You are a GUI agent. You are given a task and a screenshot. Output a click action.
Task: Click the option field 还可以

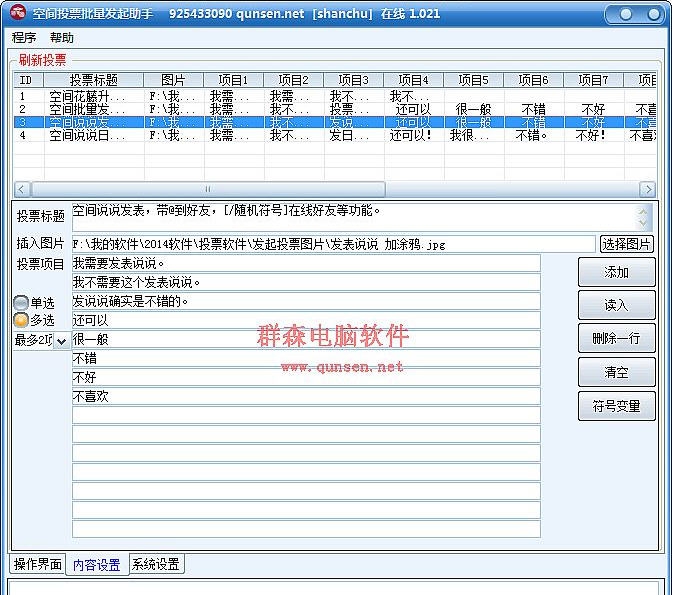306,320
